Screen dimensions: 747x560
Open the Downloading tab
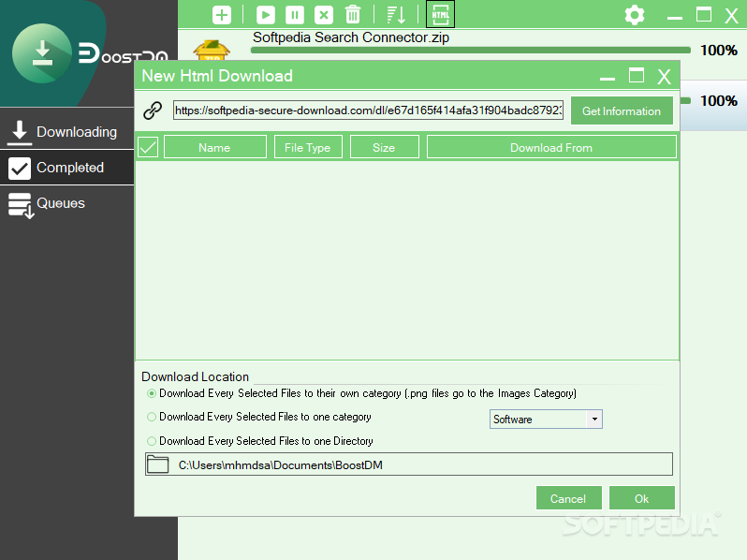[x=66, y=131]
